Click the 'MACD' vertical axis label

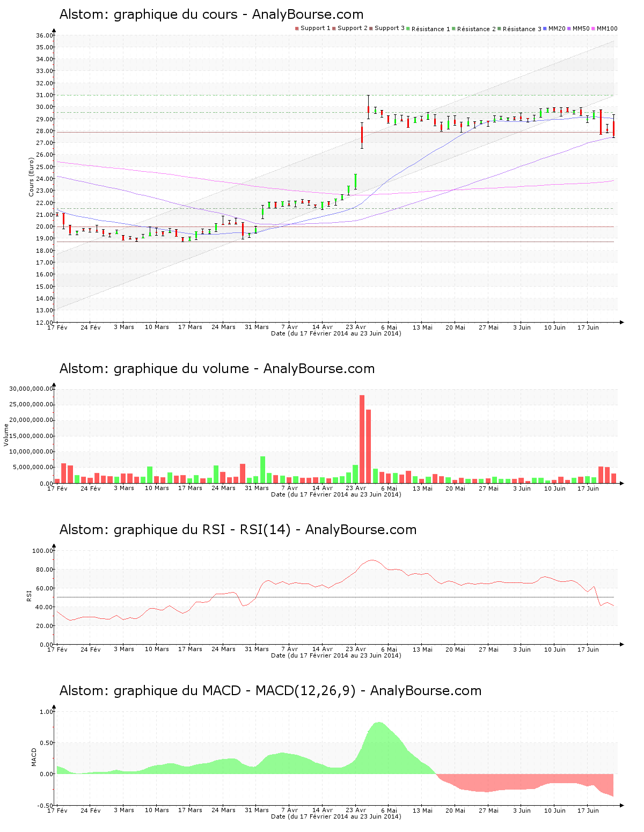(34, 757)
